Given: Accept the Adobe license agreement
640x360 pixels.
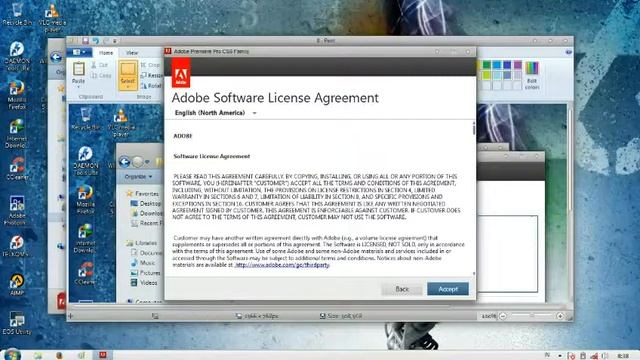Looking at the screenshot, I should (x=448, y=289).
